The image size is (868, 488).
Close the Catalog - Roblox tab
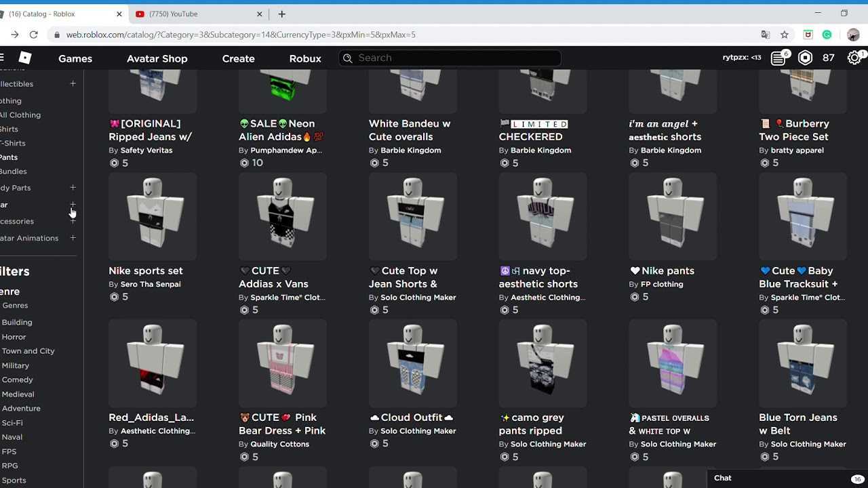[119, 14]
